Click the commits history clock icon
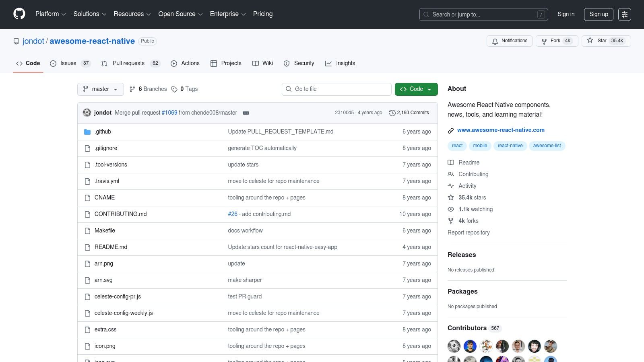This screenshot has width=644, height=362. [392, 113]
